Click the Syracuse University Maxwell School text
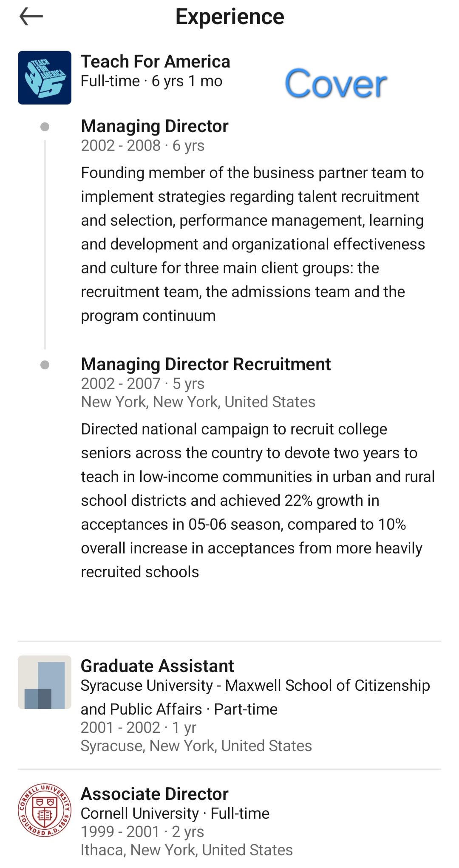This screenshot has width=459, height=868. click(x=255, y=697)
